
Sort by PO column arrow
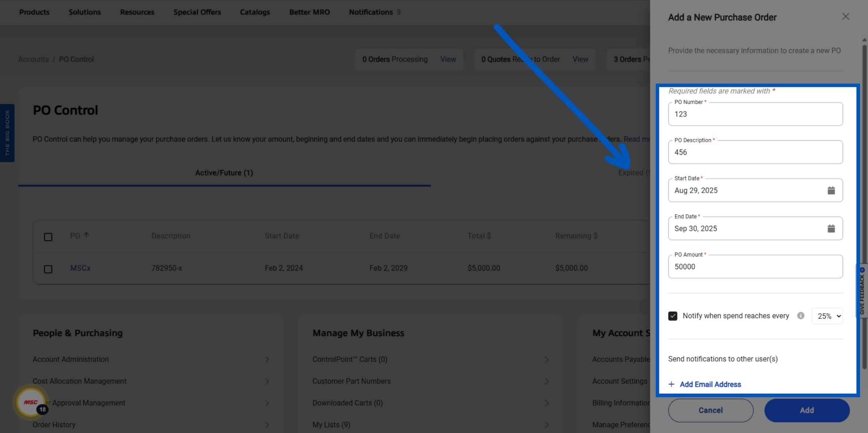click(86, 235)
